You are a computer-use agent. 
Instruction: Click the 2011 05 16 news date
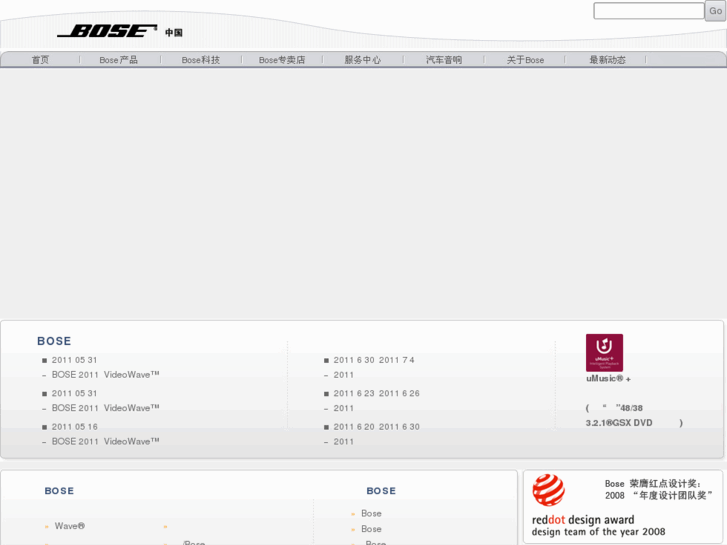(x=74, y=427)
